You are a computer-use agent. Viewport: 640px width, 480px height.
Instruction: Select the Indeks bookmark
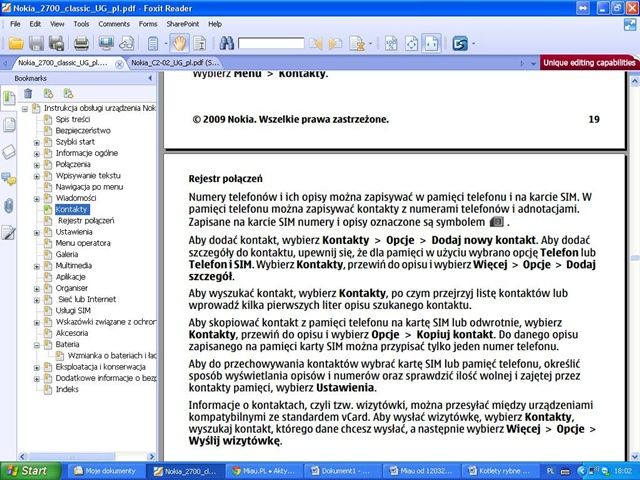point(67,389)
